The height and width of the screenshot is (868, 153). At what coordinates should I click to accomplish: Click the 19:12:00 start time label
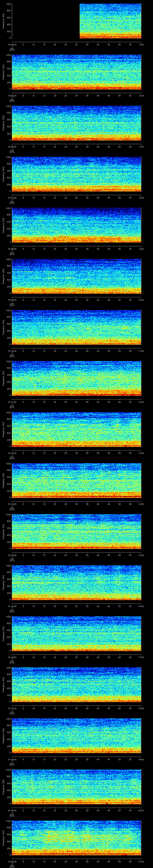pyautogui.click(x=12, y=453)
